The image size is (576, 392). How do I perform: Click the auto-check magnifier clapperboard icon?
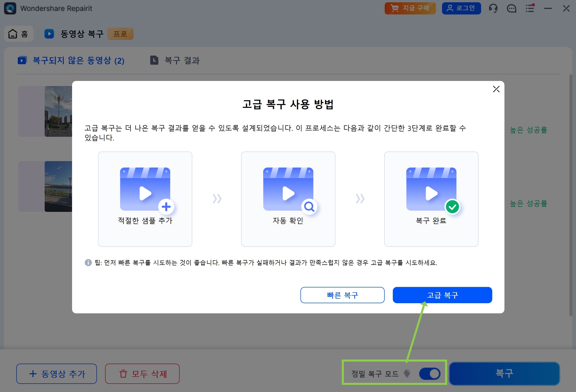(x=289, y=189)
